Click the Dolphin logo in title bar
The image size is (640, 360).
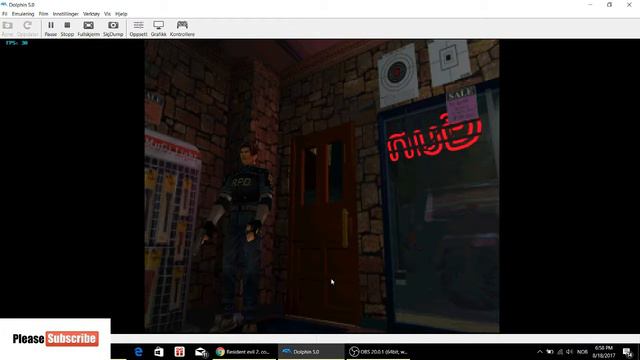point(4,4)
